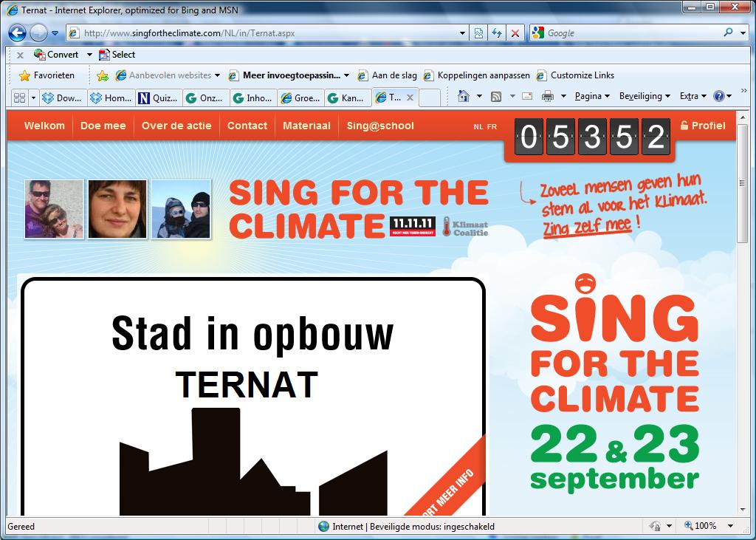Refresh the page with the refresh icon
Image resolution: width=756 pixels, height=540 pixels.
(x=497, y=33)
